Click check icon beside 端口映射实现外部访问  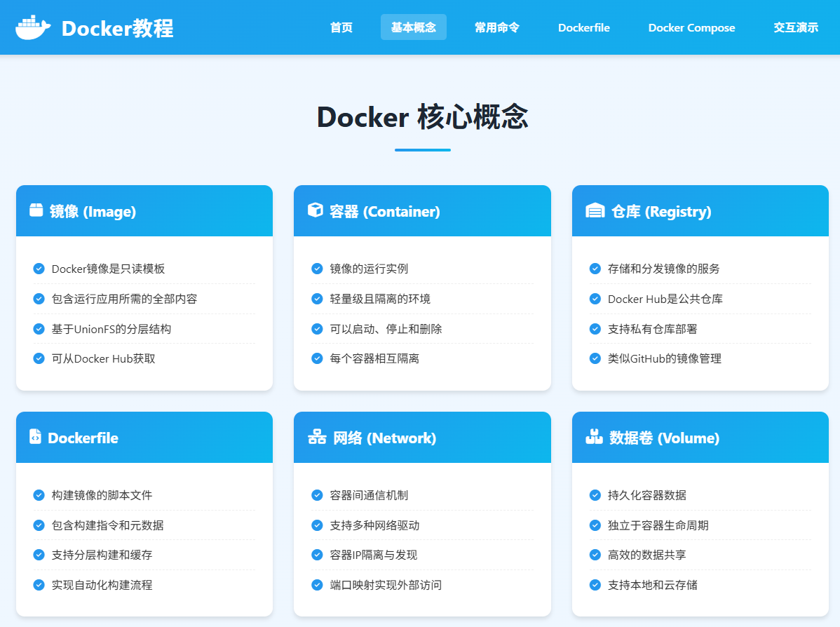click(x=317, y=585)
